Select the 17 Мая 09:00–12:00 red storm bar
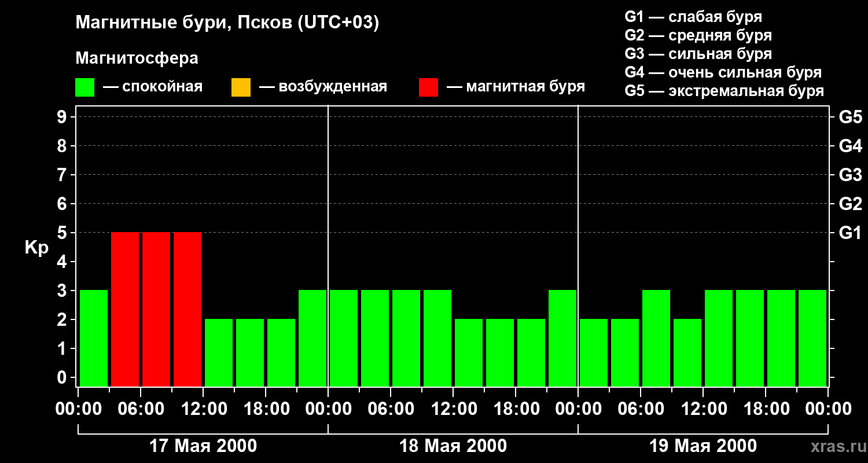This screenshot has width=868, height=463. click(x=187, y=309)
